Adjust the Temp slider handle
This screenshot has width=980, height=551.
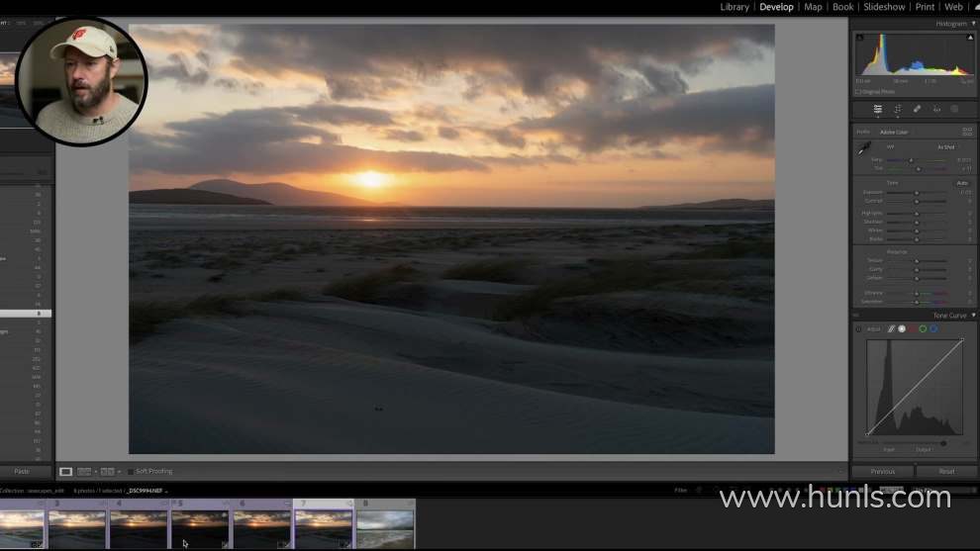pyautogui.click(x=911, y=160)
